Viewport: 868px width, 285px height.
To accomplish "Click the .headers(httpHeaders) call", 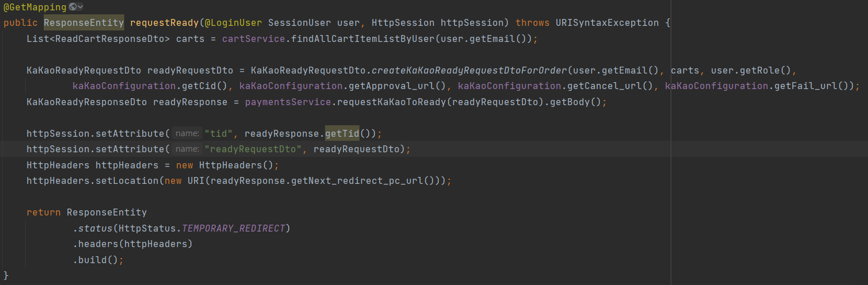I will click(133, 244).
